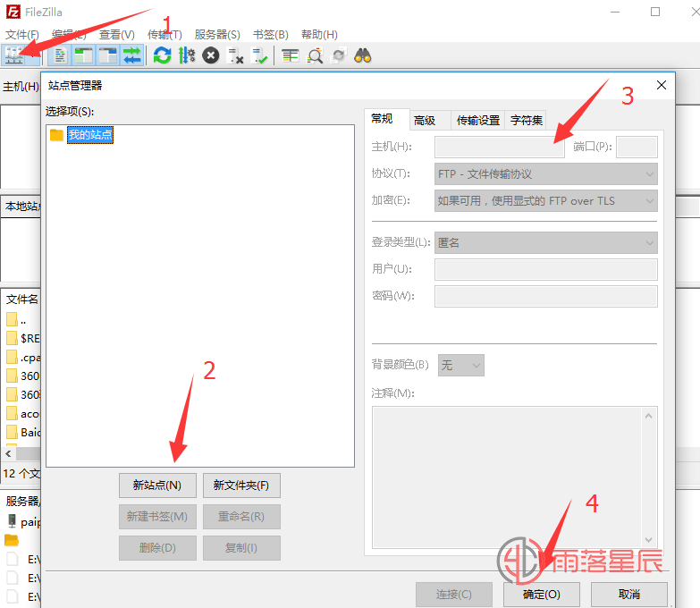Click the 删除(D) button

[x=157, y=548]
